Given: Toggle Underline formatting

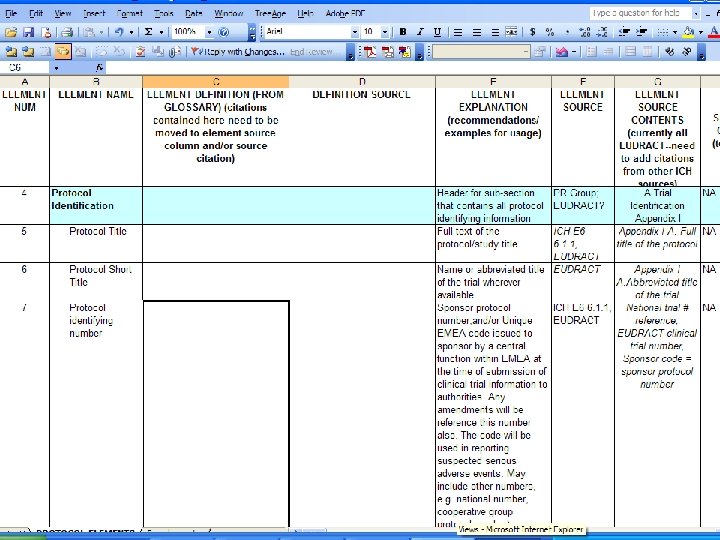Looking at the screenshot, I should (x=437, y=32).
